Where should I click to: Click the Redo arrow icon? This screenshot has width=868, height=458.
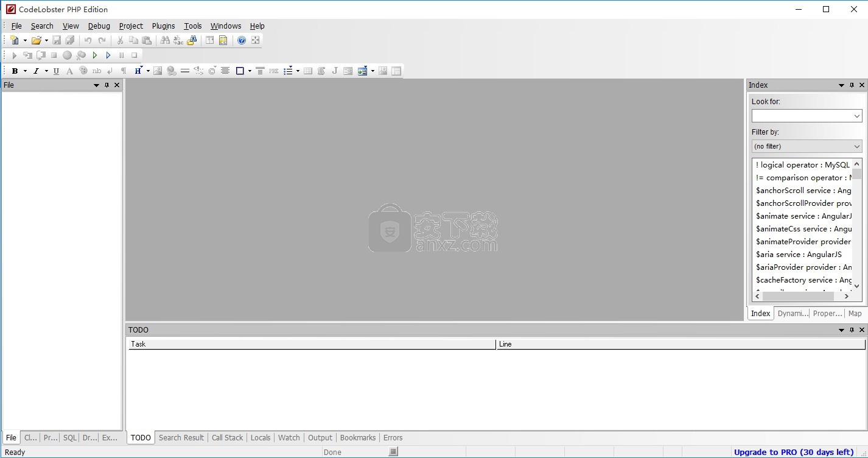point(102,40)
